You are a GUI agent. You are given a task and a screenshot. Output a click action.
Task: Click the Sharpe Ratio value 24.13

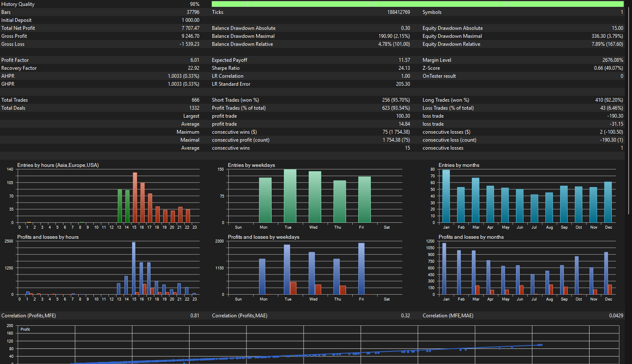coord(404,68)
